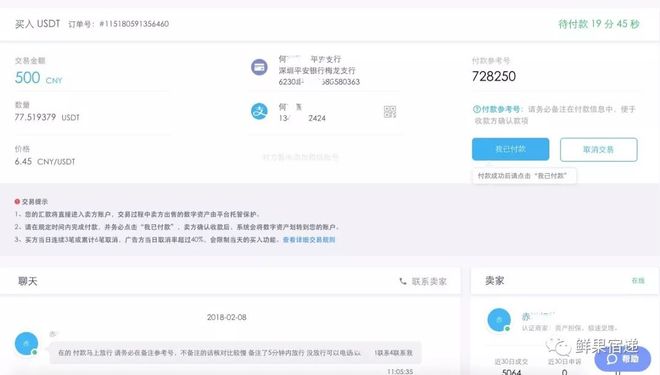
Task: Open the 帮助 chat button
Action: click(623, 359)
